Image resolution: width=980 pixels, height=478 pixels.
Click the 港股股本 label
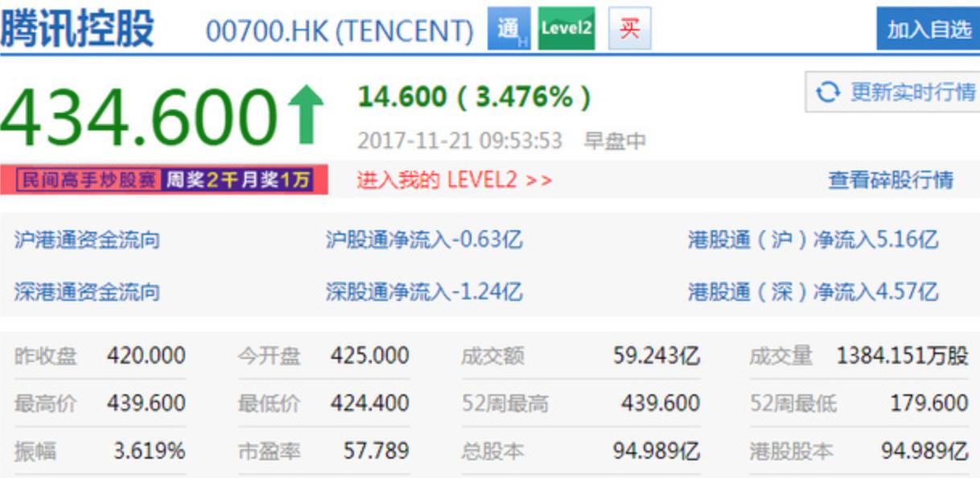(792, 451)
